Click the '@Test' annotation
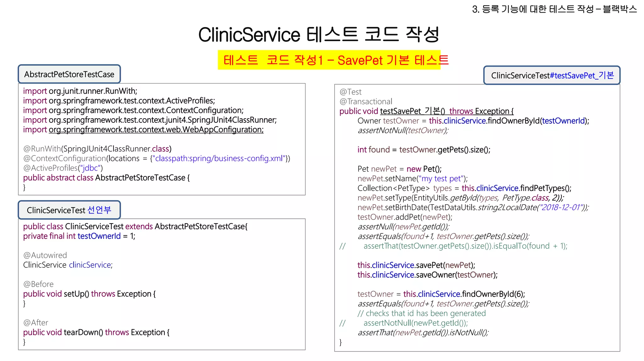Screen dimensions: 644x361 click(x=351, y=92)
